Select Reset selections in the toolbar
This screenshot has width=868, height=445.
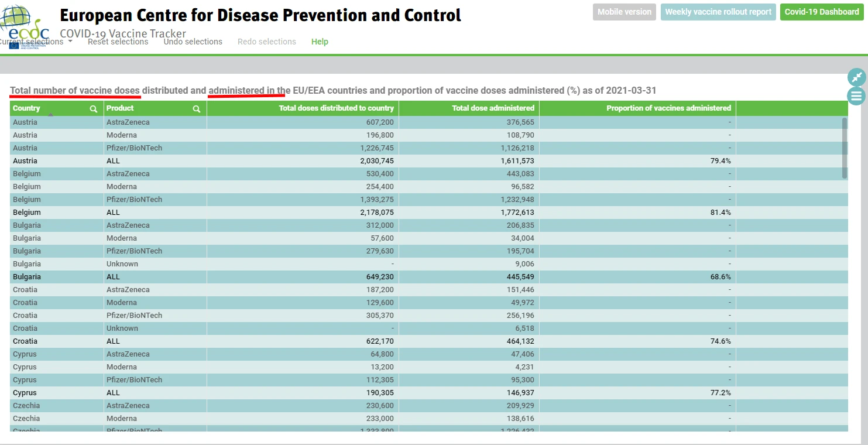point(118,42)
